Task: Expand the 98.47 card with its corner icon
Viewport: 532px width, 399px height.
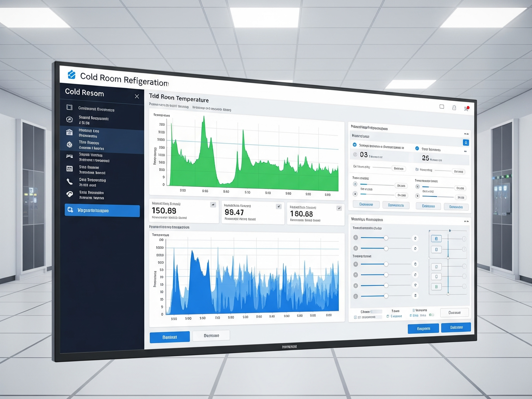Action: 278,207
